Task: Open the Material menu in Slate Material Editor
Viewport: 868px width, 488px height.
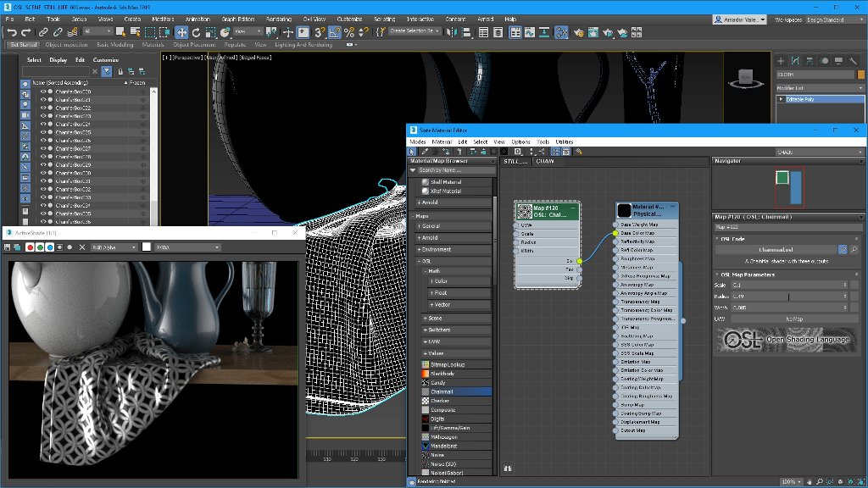Action: click(x=441, y=142)
